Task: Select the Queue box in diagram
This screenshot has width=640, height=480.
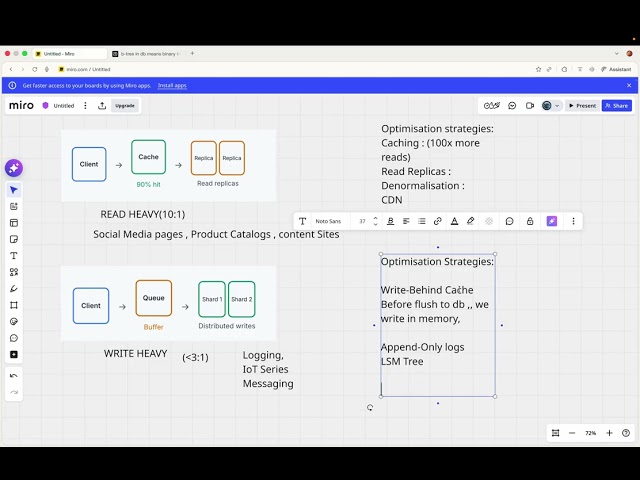Action: click(153, 298)
